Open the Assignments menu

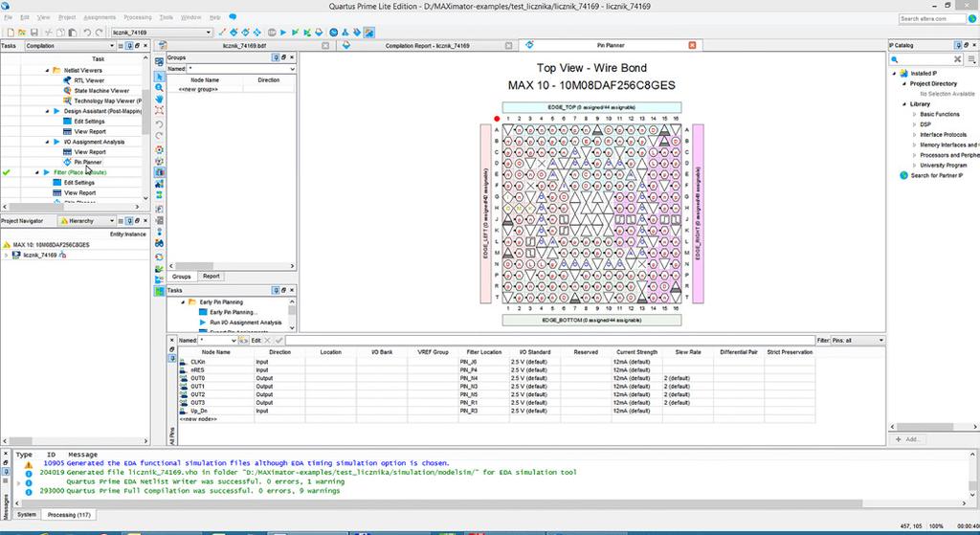(100, 17)
